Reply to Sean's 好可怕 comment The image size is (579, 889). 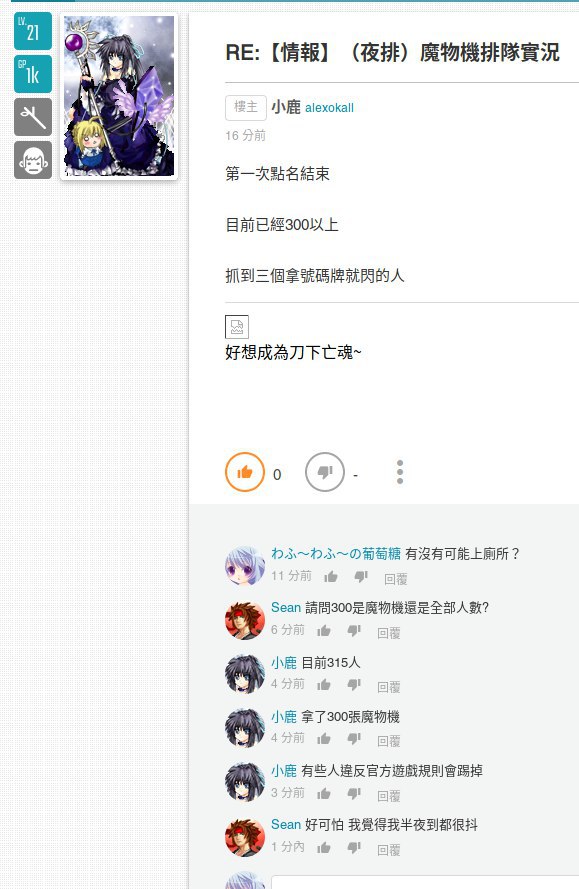(389, 849)
